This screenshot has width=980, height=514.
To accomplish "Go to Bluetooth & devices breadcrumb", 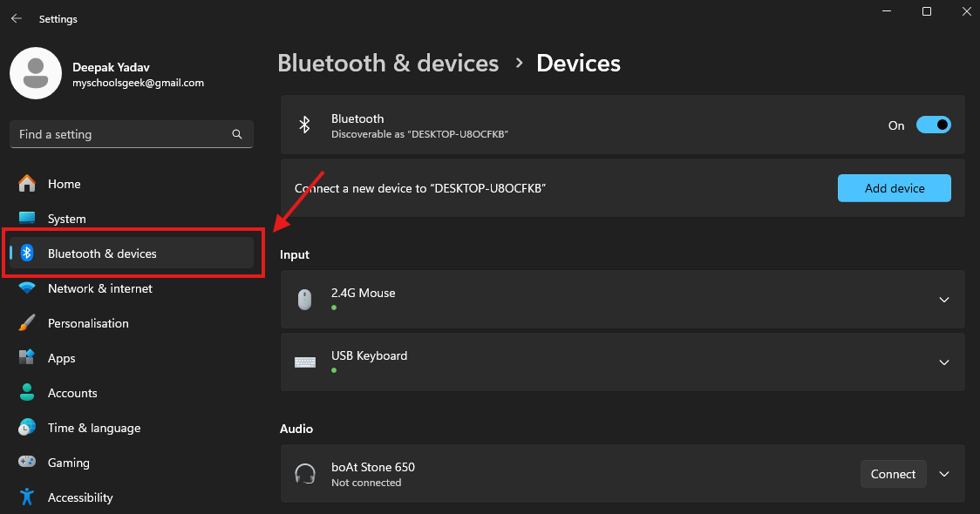I will 388,64.
